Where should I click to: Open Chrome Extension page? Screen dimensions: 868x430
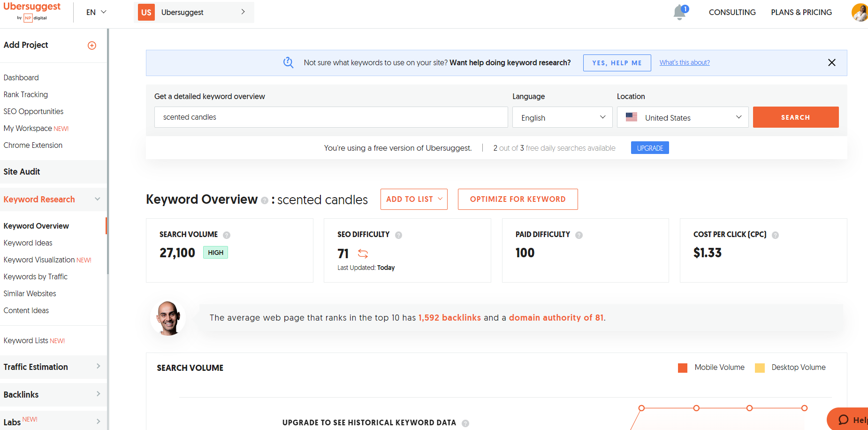[x=33, y=145]
